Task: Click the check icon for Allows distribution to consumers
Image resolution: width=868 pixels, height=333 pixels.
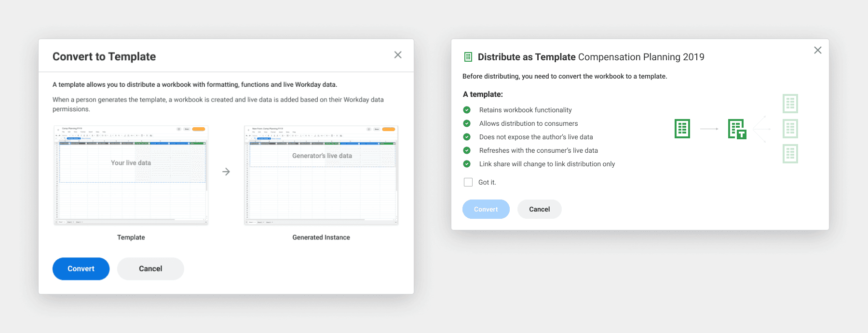Action: 467,123
